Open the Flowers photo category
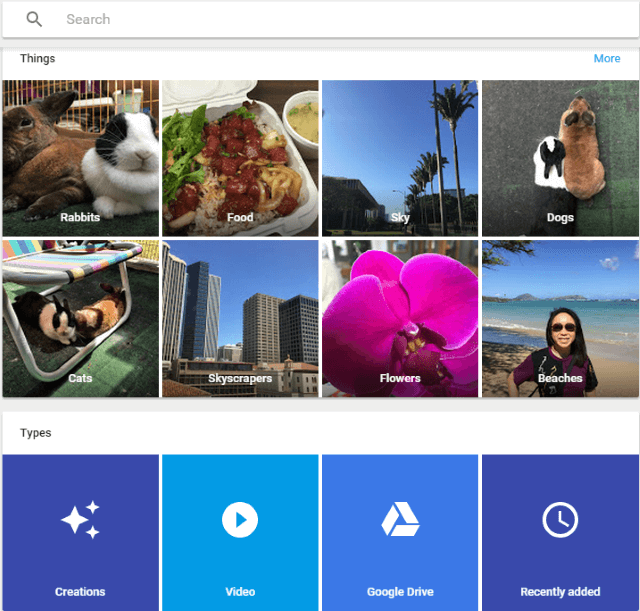Screen dimensions: 640x611 click(400, 318)
